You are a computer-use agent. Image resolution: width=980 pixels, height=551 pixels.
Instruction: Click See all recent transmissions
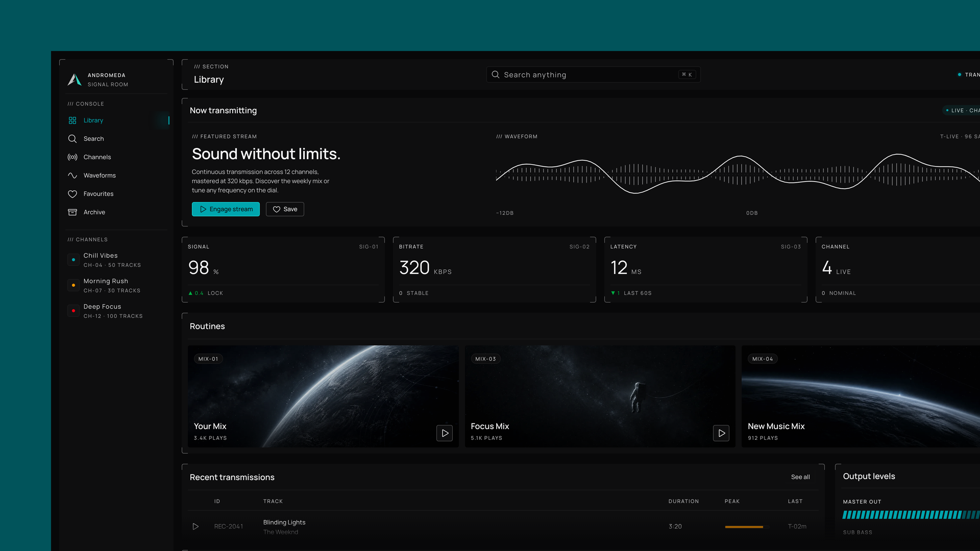tap(800, 477)
